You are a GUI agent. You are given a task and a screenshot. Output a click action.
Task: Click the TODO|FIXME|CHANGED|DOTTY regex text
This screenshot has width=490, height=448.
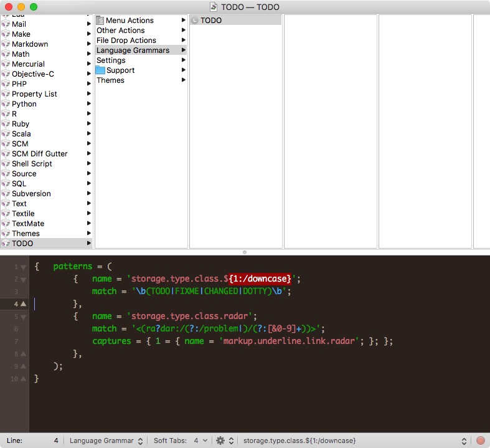point(209,292)
